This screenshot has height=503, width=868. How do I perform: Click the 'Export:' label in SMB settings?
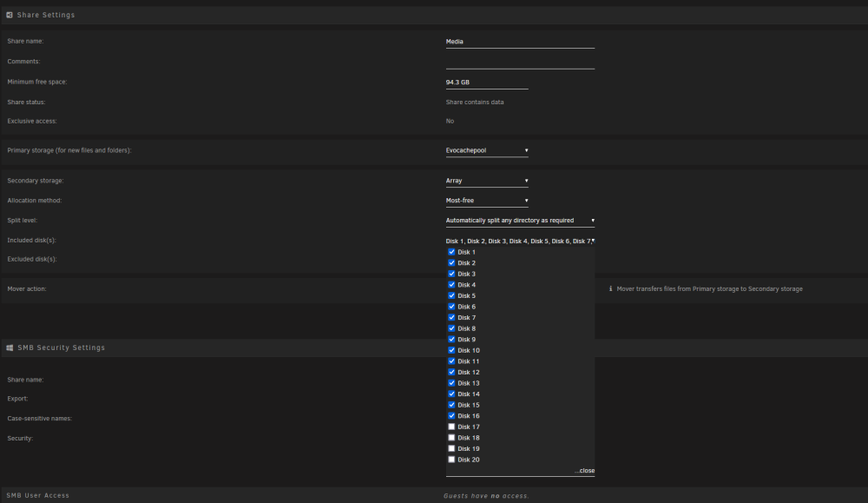[x=17, y=398]
